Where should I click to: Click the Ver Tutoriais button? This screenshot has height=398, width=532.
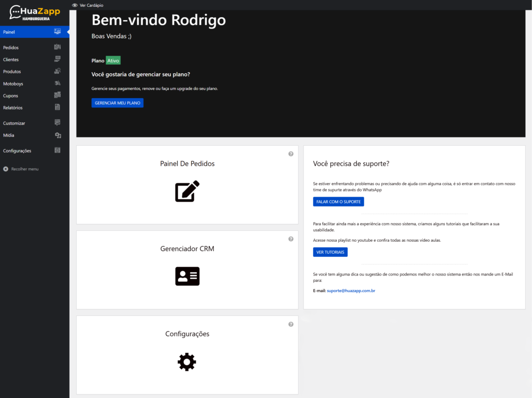(x=330, y=252)
